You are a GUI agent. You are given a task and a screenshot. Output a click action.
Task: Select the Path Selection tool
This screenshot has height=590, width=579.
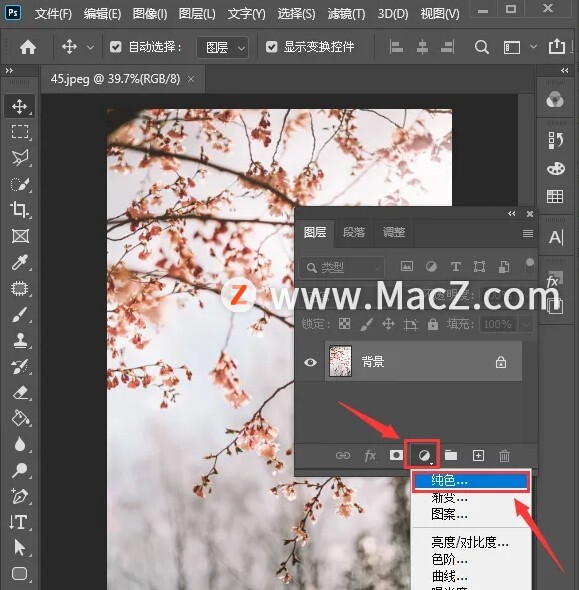tap(19, 547)
